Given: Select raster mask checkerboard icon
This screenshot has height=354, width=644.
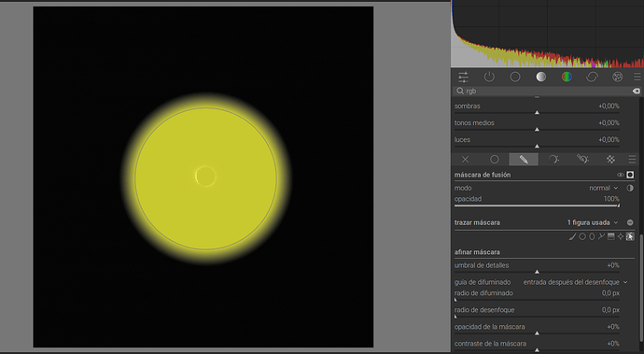Looking at the screenshot, I should point(610,159).
